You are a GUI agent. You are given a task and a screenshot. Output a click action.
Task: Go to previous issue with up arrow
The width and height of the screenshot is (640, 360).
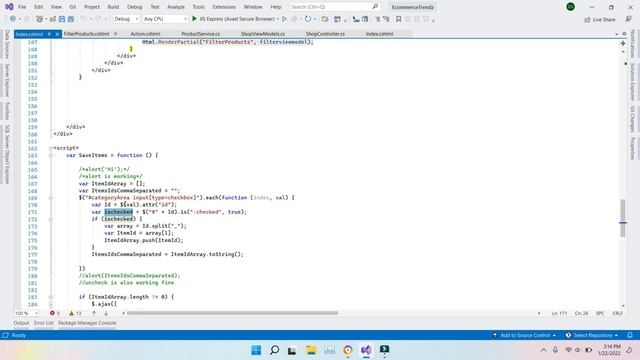tap(94, 313)
